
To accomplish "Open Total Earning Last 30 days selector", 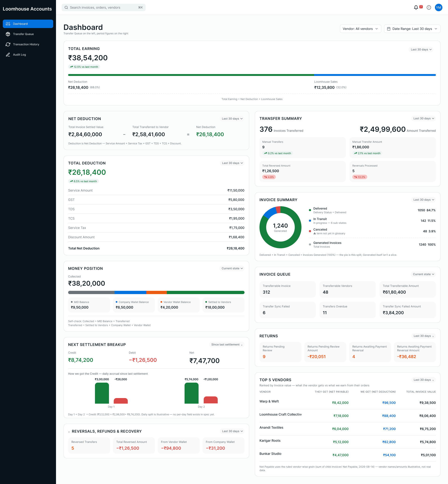I will click(x=421, y=50).
